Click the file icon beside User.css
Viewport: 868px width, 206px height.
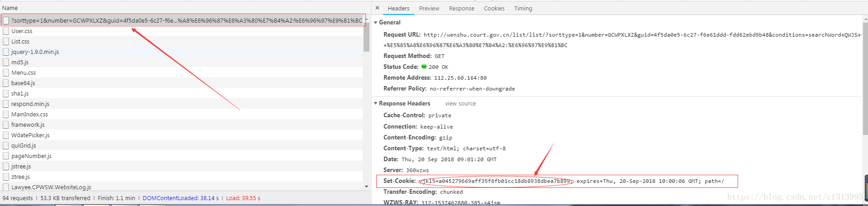(x=6, y=31)
